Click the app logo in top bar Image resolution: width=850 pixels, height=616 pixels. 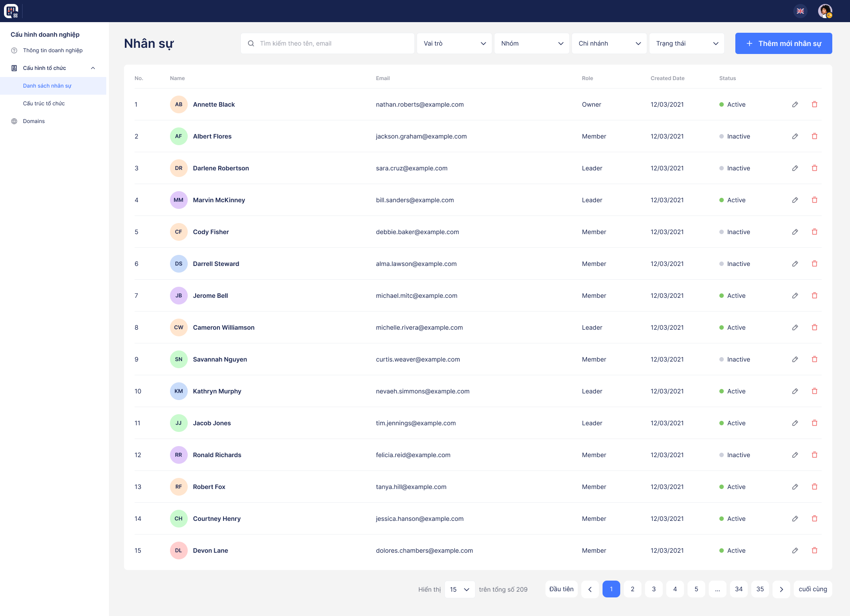(11, 11)
